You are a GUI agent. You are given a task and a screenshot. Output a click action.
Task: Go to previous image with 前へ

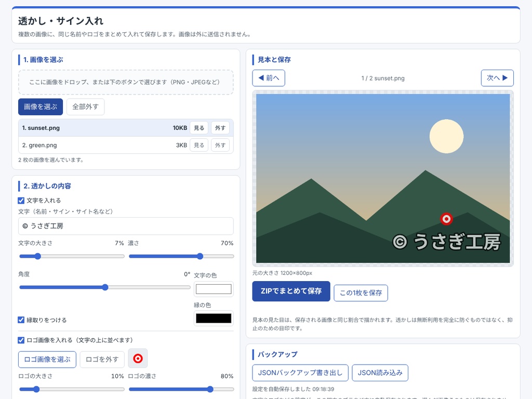click(x=269, y=78)
